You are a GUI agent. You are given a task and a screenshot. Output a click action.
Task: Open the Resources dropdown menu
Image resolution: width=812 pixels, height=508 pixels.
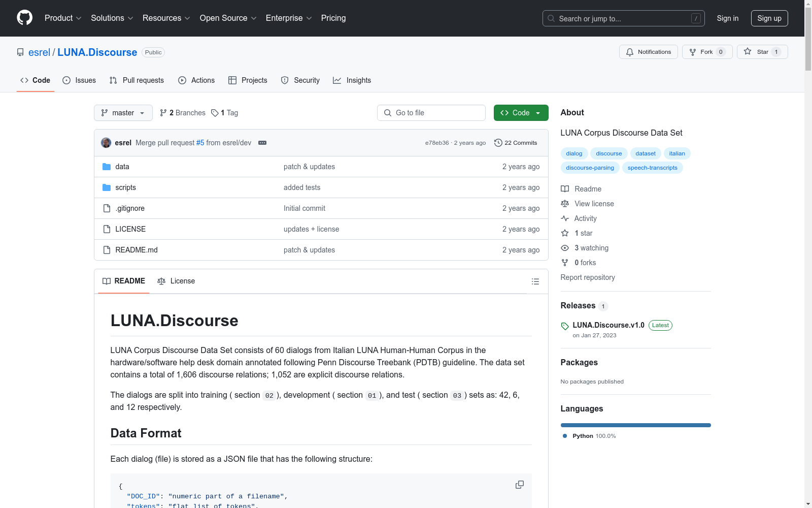point(166,18)
